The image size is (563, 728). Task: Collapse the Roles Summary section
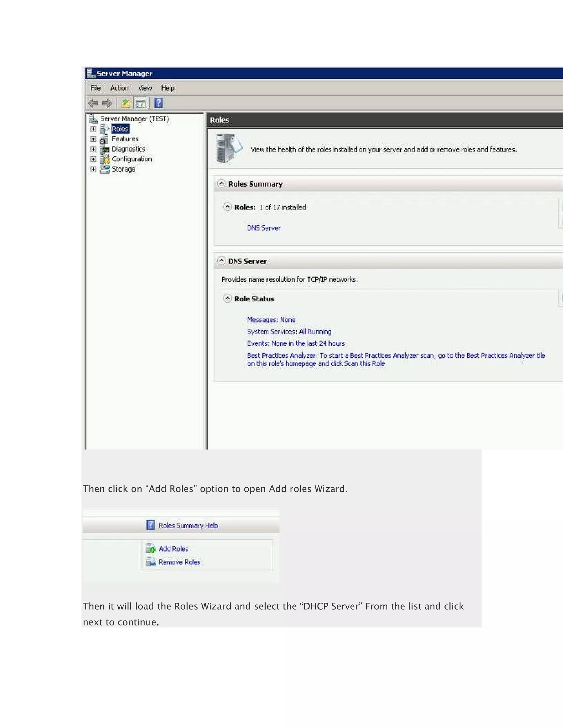pos(221,184)
